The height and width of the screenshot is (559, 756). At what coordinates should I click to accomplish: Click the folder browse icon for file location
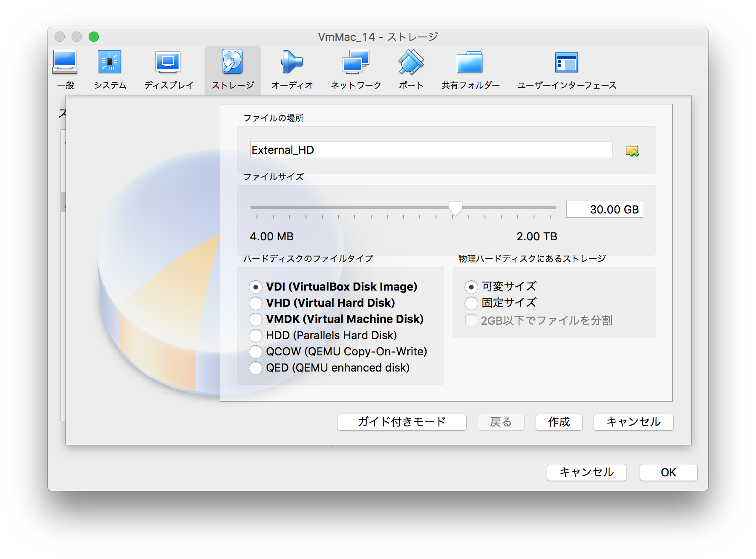tap(632, 150)
